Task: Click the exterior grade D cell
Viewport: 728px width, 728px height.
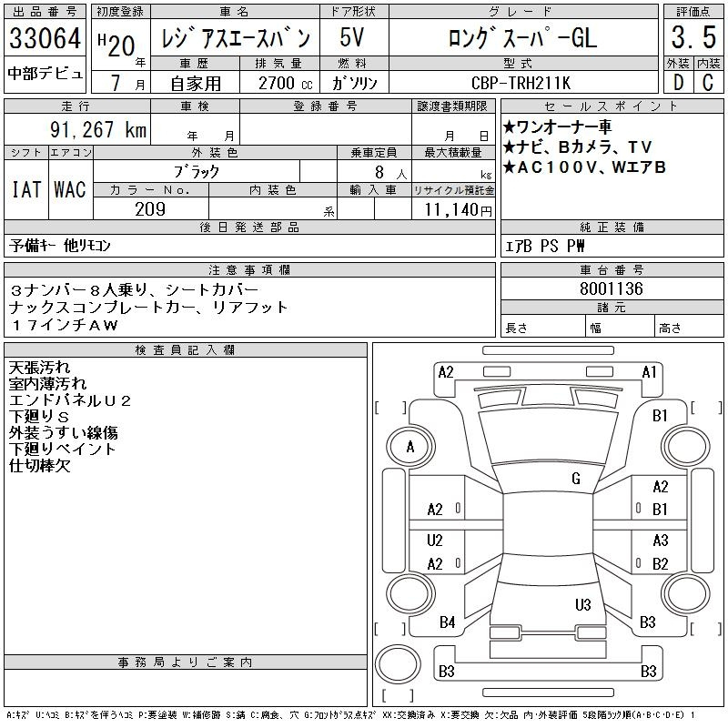Action: pos(678,83)
